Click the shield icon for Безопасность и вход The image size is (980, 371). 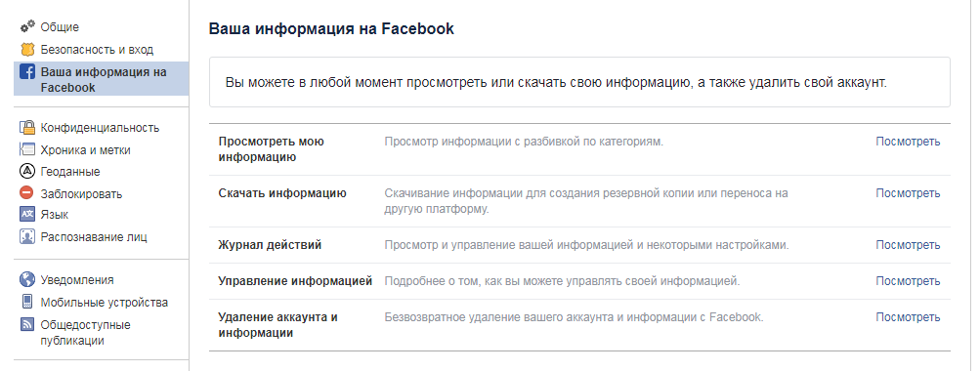(27, 50)
